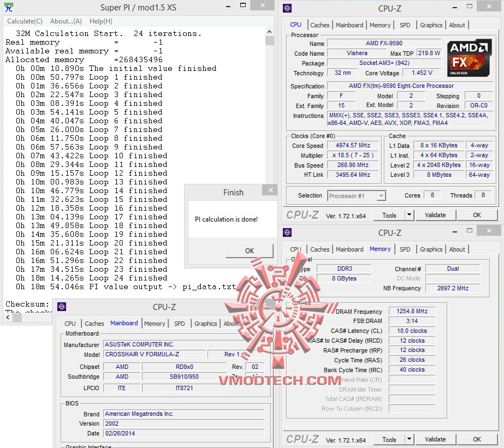Select Mainboard tab in Memory CPU-Z window

click(x=349, y=249)
